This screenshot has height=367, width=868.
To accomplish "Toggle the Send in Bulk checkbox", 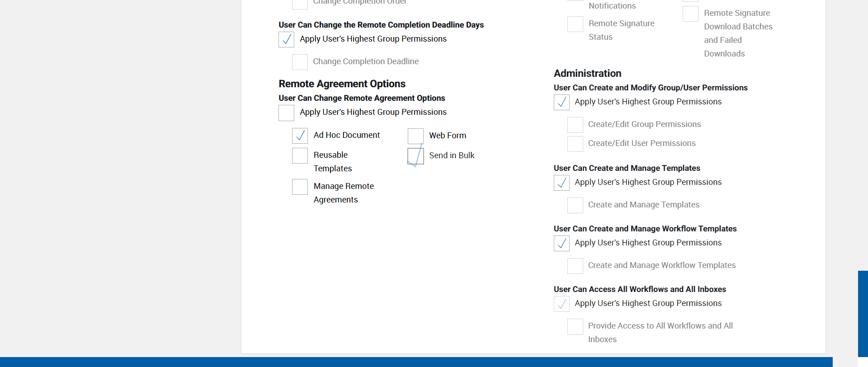I will 415,156.
